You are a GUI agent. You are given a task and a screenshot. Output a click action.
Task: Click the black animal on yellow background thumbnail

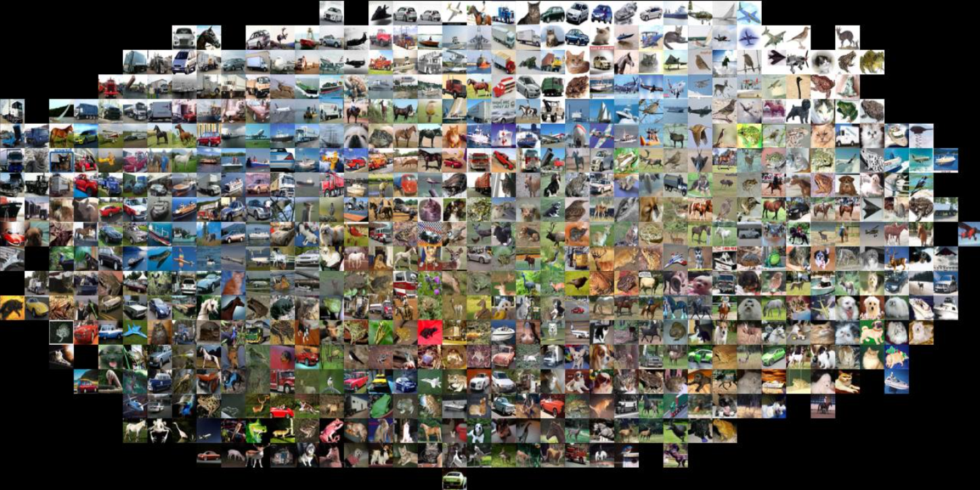click(12, 308)
